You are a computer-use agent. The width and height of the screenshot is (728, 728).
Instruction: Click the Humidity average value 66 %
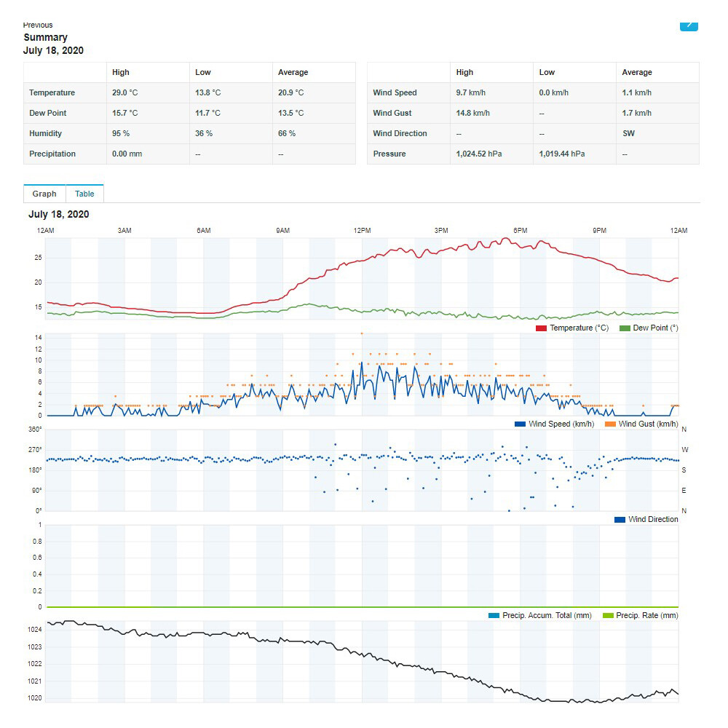[287, 134]
